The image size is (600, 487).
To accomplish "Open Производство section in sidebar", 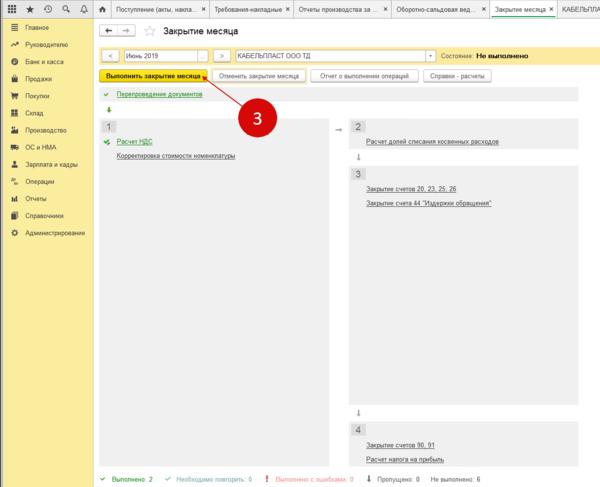I will (x=47, y=130).
